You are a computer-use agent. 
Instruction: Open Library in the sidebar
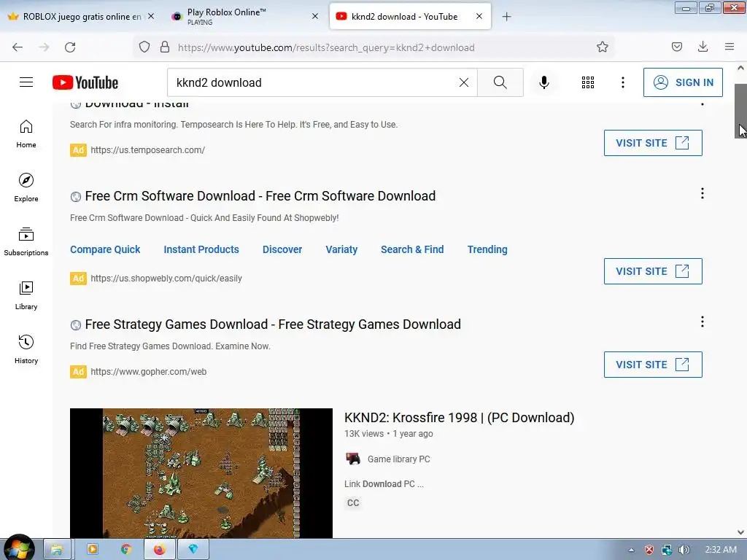26,296
